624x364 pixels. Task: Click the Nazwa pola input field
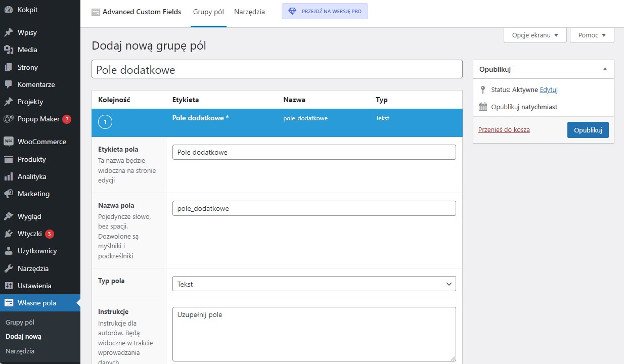(314, 208)
